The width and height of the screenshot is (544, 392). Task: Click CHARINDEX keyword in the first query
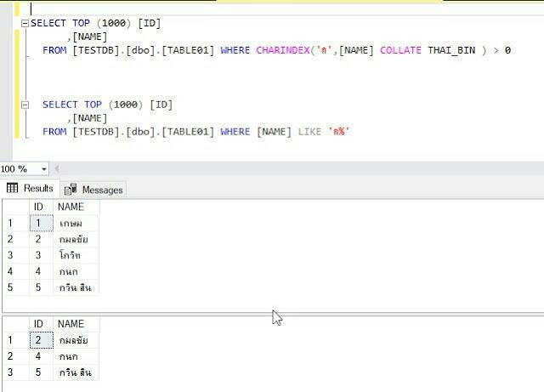pyautogui.click(x=283, y=50)
